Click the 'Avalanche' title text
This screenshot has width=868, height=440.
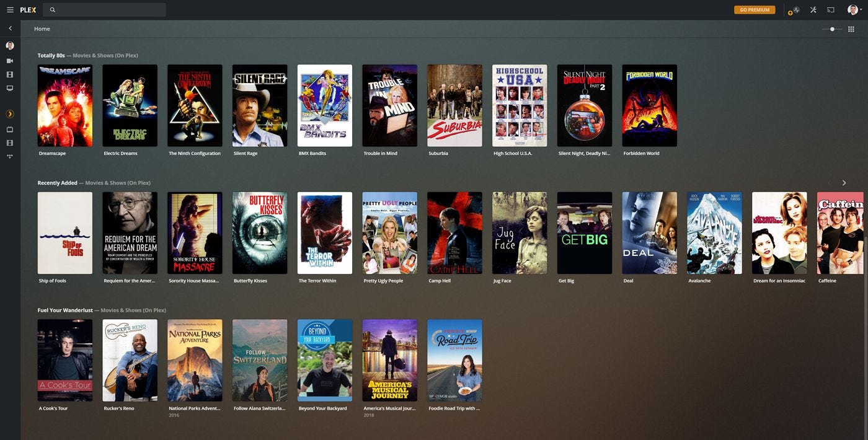(x=699, y=281)
